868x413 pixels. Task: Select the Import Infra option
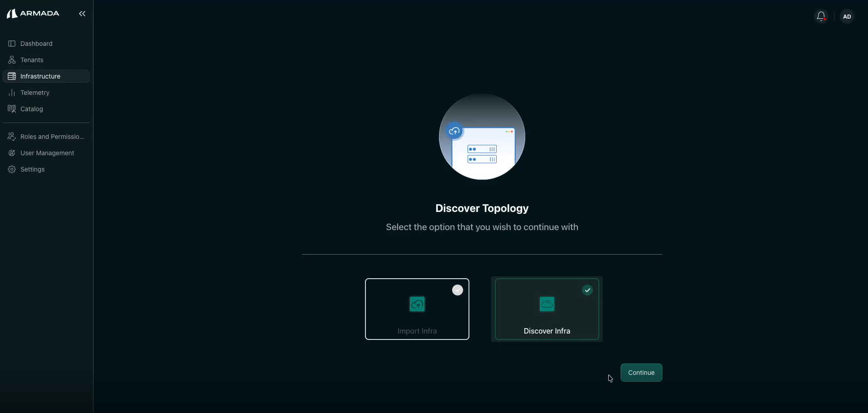point(417,309)
